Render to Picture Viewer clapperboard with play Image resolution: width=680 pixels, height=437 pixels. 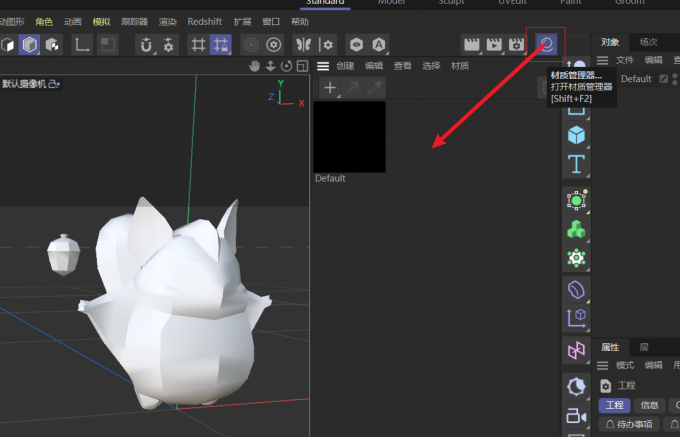pyautogui.click(x=494, y=44)
